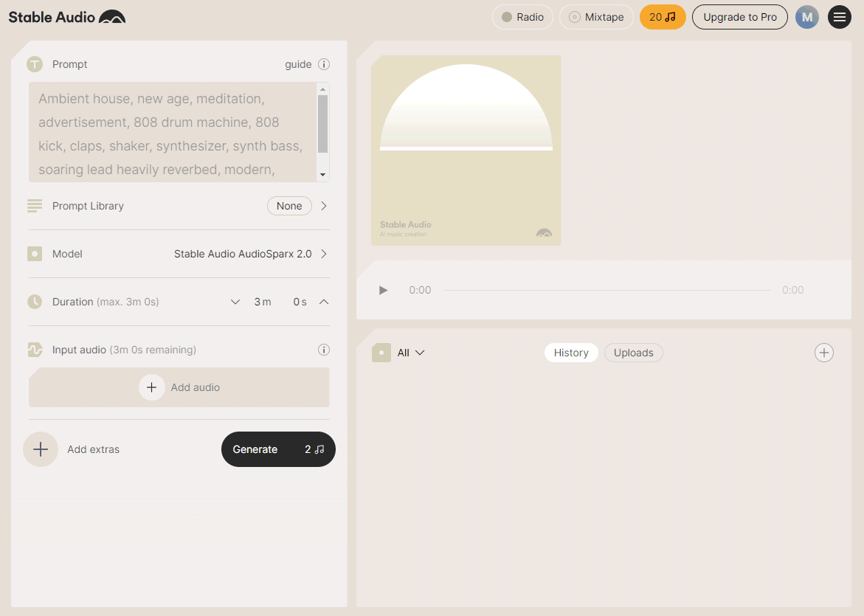Show the Input audio info icon
Image resolution: width=864 pixels, height=616 pixels.
(324, 350)
